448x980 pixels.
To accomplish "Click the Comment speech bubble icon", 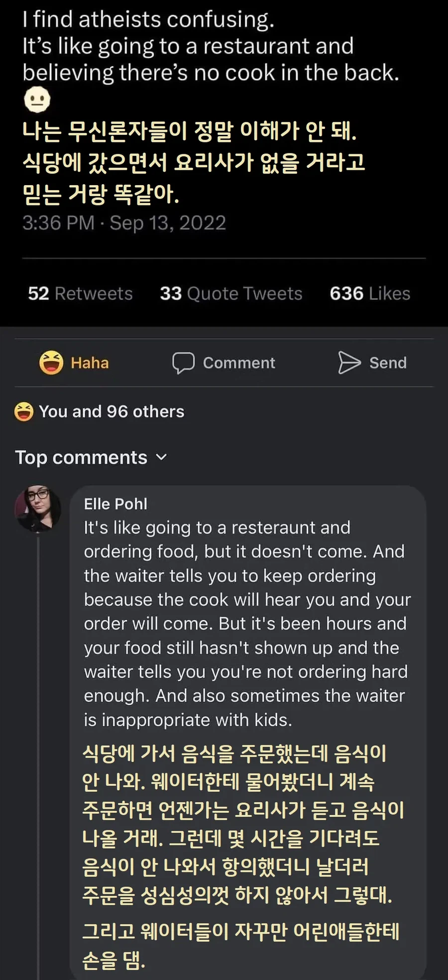I will pos(183,362).
